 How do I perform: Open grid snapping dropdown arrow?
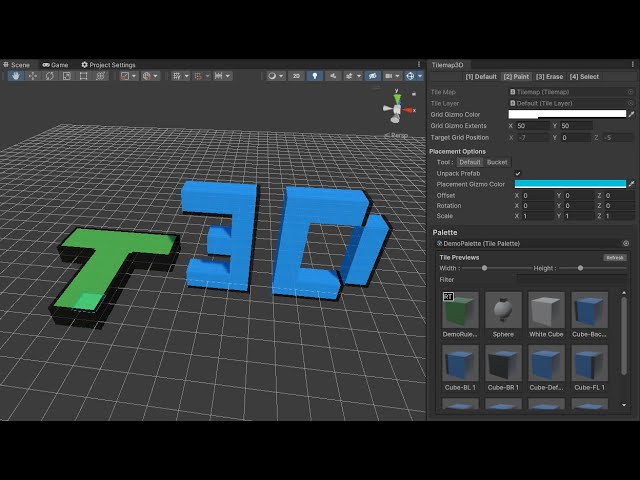click(207, 76)
